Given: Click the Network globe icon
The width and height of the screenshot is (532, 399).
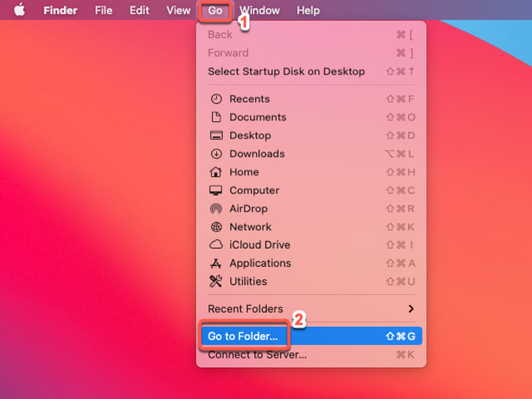Looking at the screenshot, I should coord(216,227).
